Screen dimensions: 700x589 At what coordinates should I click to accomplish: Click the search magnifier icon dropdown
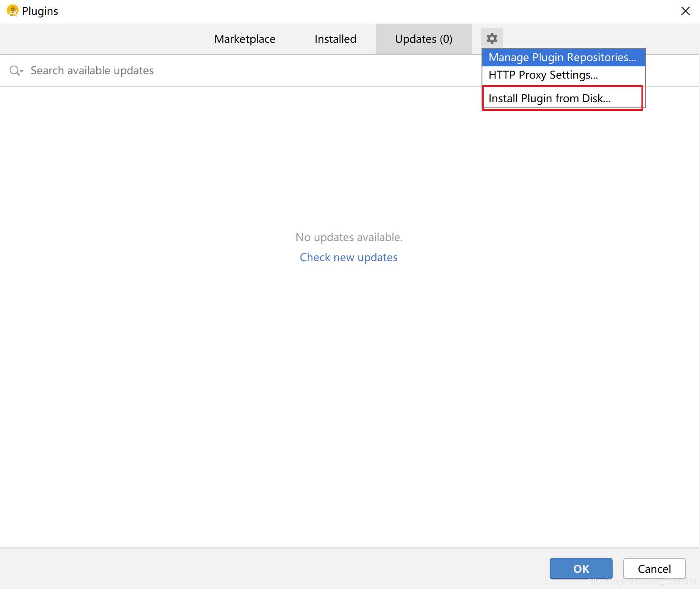pos(16,71)
